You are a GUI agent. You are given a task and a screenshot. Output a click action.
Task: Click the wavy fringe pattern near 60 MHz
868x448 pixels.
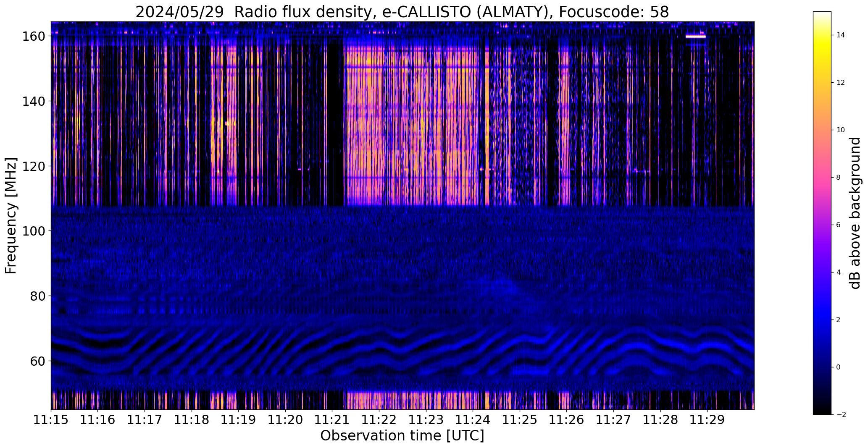coord(402,351)
